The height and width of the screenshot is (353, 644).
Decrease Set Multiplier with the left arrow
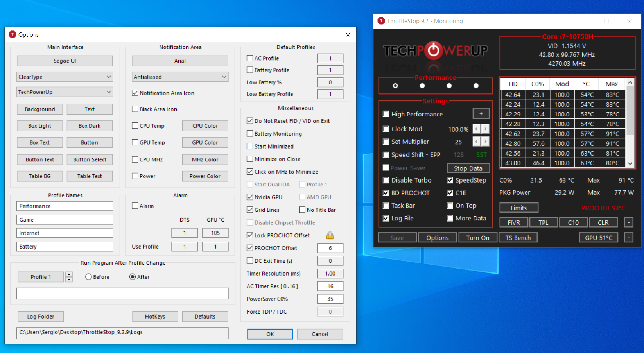point(476,142)
